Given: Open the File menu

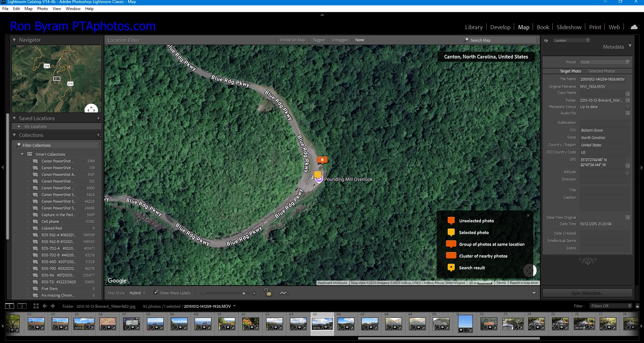Looking at the screenshot, I should pos(5,9).
